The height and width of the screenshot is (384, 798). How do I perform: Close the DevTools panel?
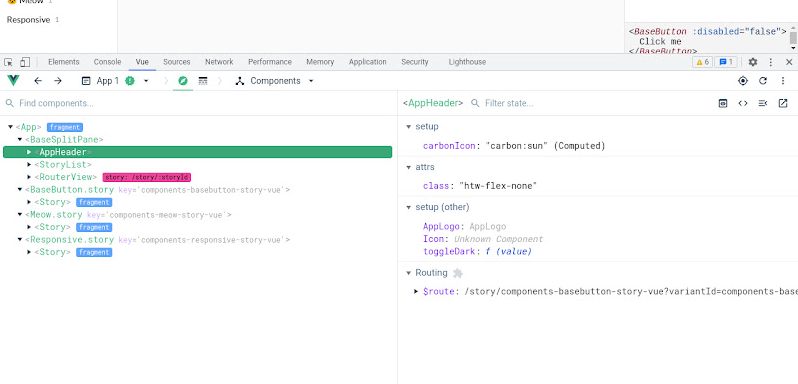tap(789, 62)
